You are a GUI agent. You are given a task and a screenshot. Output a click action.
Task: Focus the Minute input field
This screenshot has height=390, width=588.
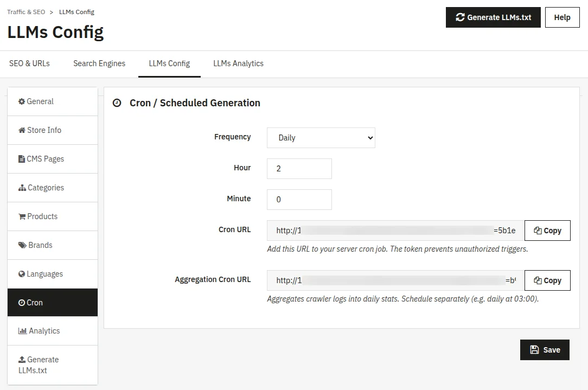click(299, 200)
